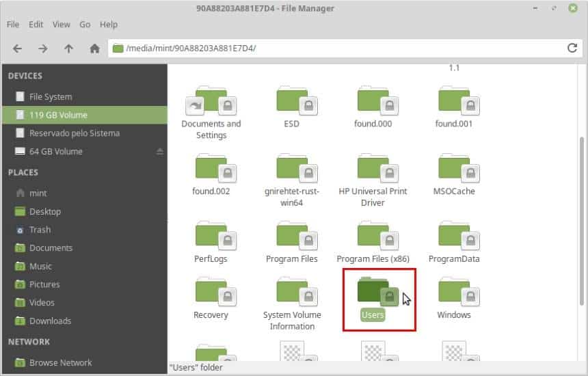This screenshot has height=376, width=588.
Task: Open the Edit menu
Action: click(x=36, y=25)
